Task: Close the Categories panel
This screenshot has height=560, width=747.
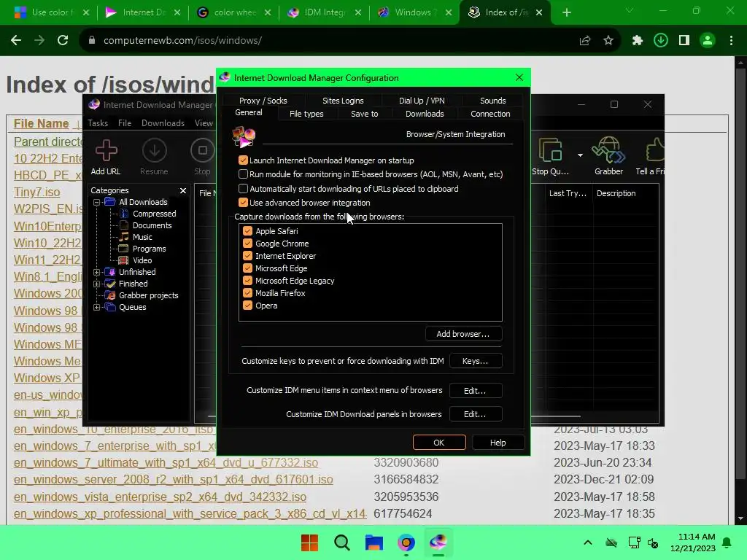Action: click(183, 190)
